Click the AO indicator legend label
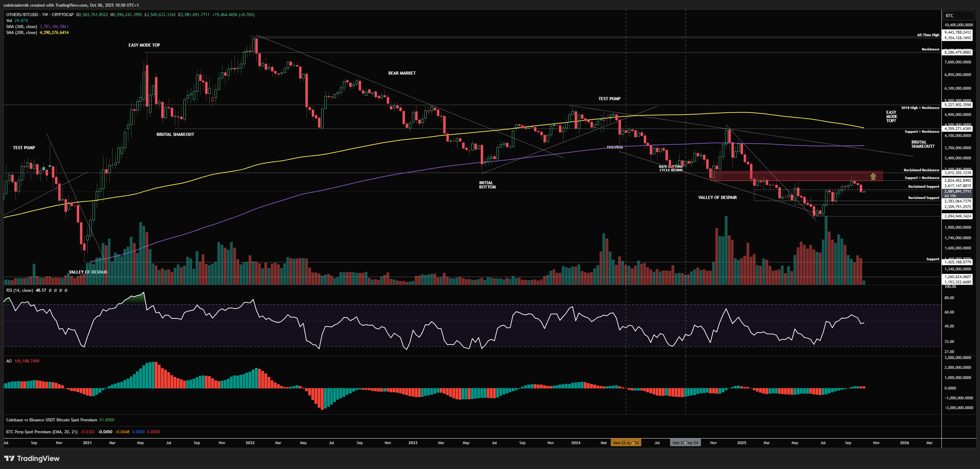 9,361
